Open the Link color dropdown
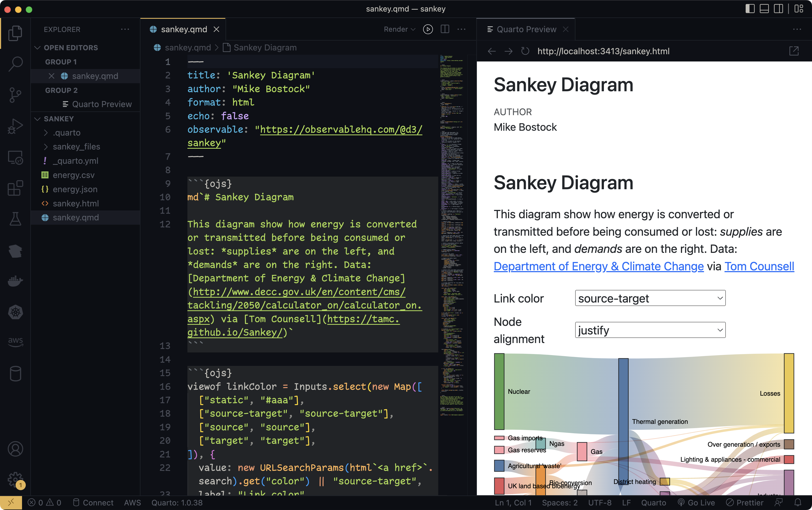The width and height of the screenshot is (812, 510). (x=650, y=298)
